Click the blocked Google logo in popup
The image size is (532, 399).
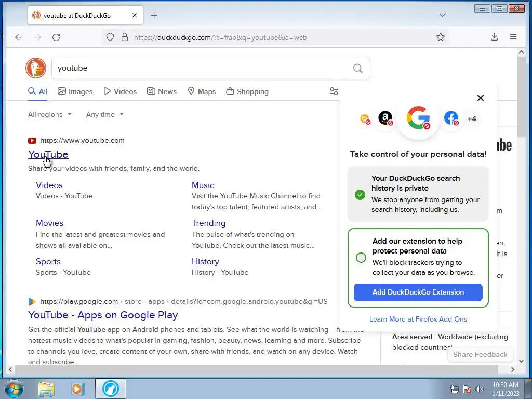pyautogui.click(x=418, y=118)
